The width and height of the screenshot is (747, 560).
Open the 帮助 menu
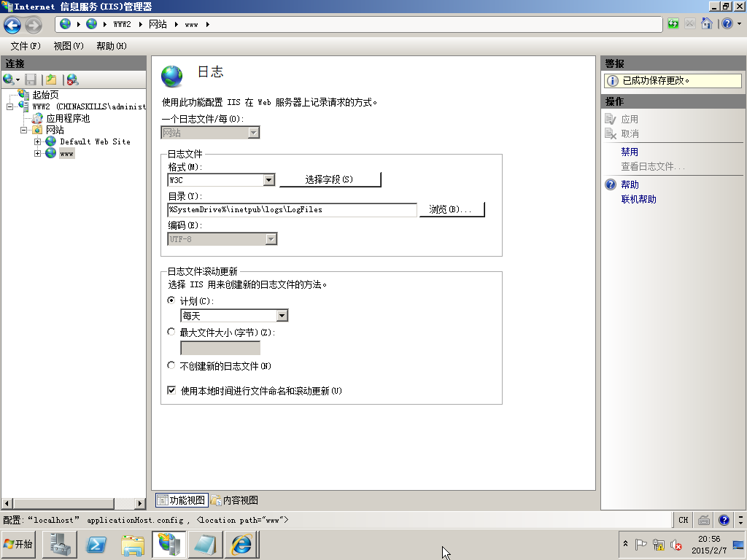pyautogui.click(x=112, y=46)
